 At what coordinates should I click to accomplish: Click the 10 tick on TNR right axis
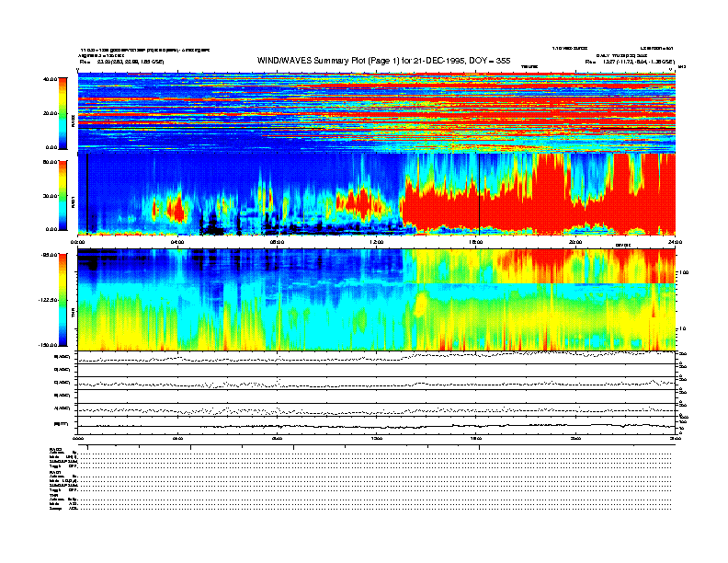tap(683, 328)
